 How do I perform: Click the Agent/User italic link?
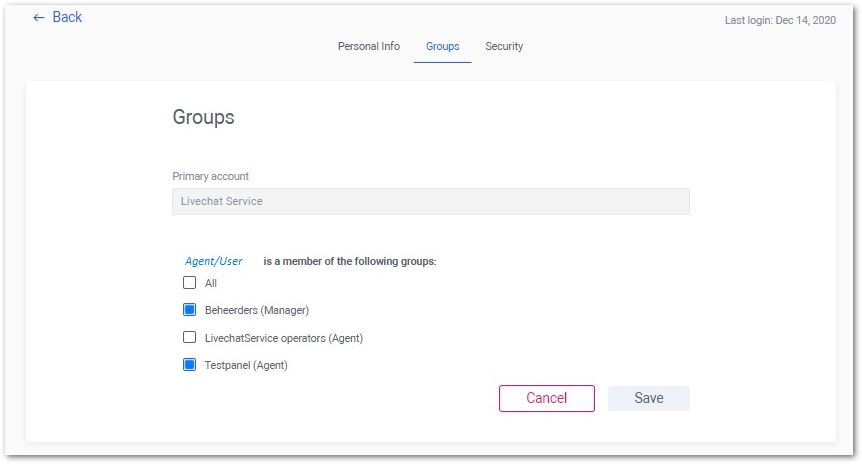(x=213, y=261)
